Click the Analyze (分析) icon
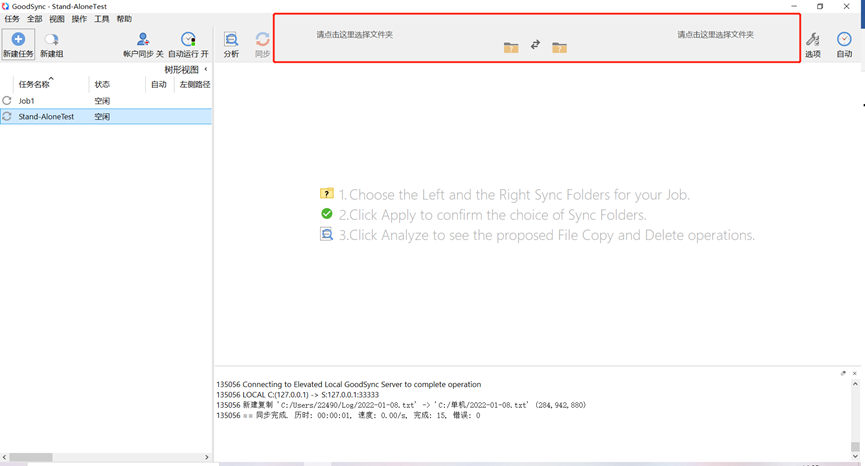This screenshot has width=865, height=466. tap(231, 40)
